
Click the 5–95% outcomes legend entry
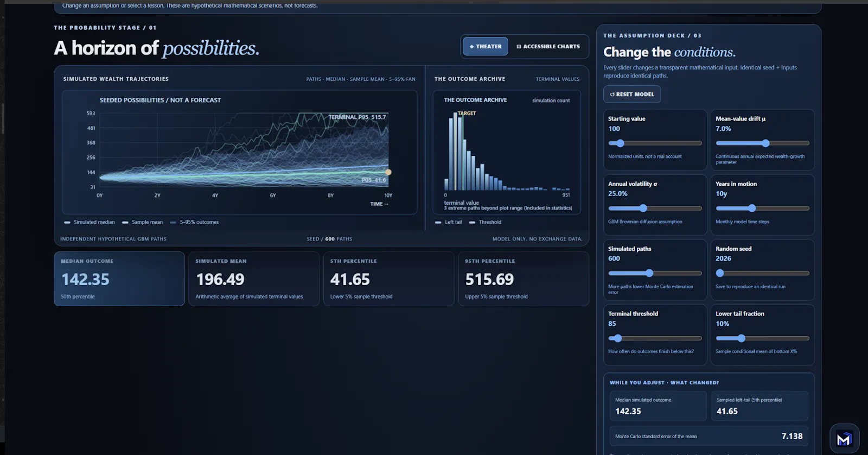[194, 222]
